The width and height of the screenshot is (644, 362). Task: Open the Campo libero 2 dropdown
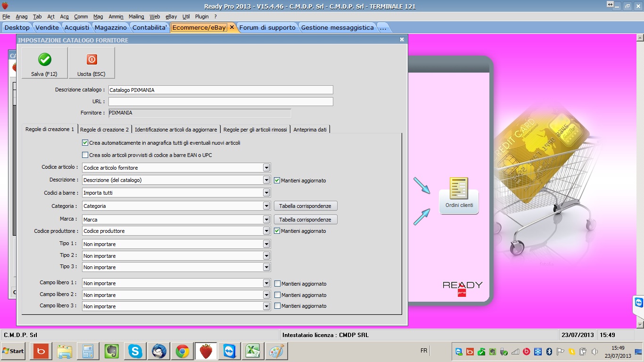266,295
